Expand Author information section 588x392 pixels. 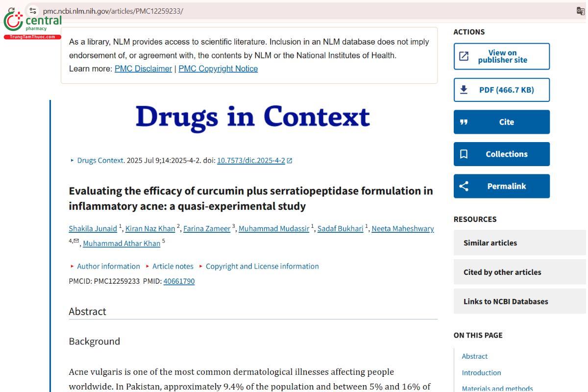pyautogui.click(x=108, y=267)
